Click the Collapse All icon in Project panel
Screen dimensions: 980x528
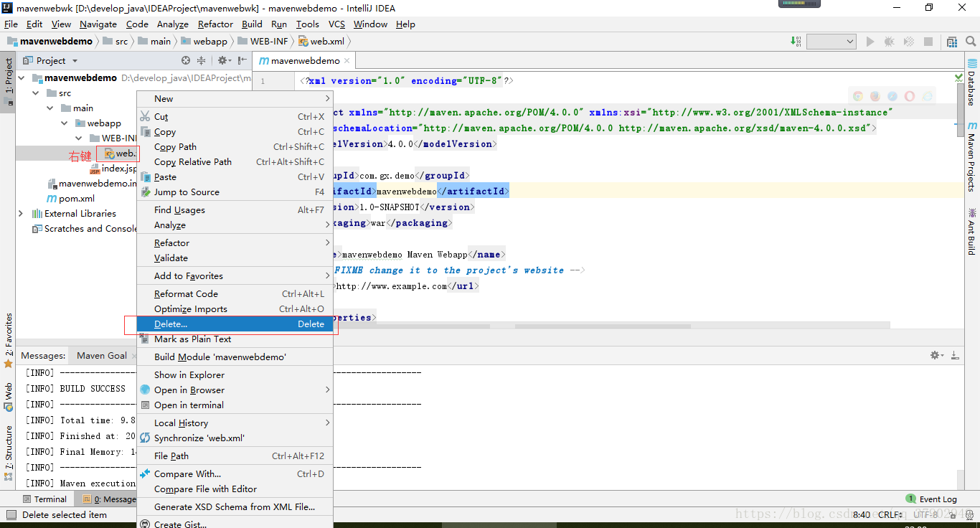point(202,61)
